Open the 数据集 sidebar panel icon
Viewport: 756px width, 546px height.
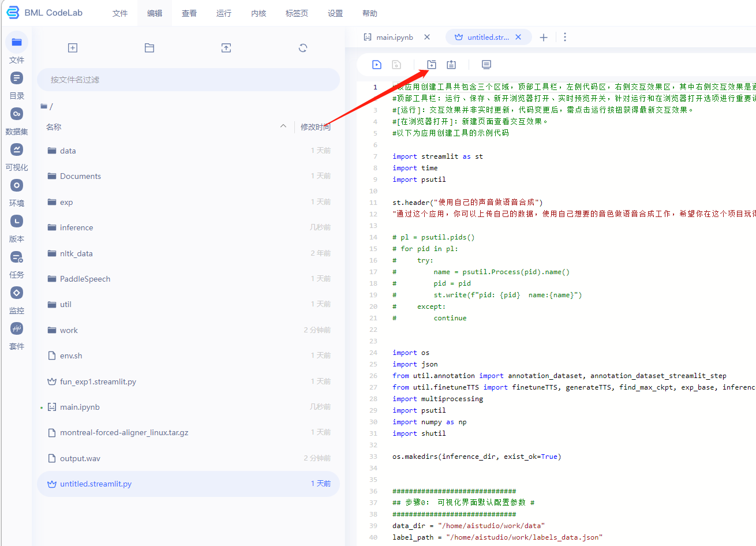point(17,114)
